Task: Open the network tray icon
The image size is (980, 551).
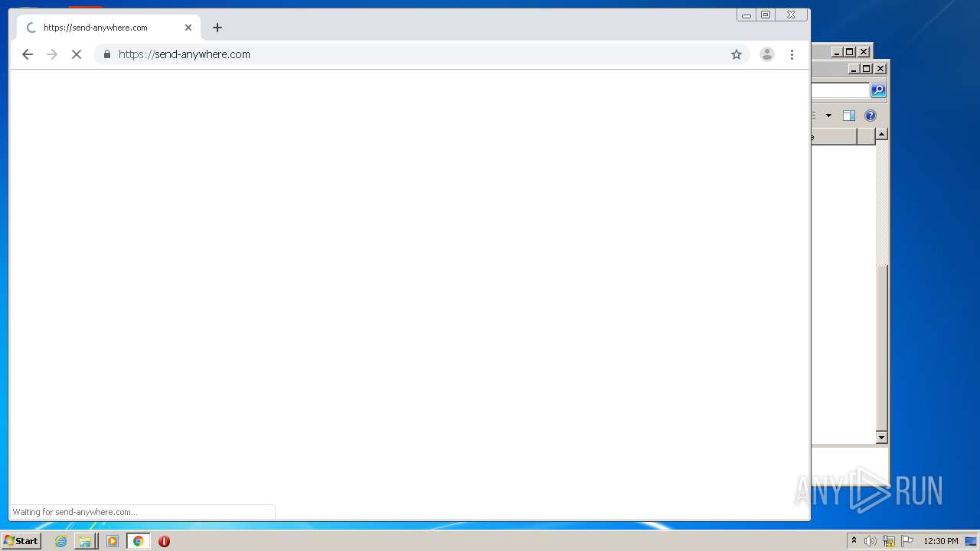Action: pos(889,541)
